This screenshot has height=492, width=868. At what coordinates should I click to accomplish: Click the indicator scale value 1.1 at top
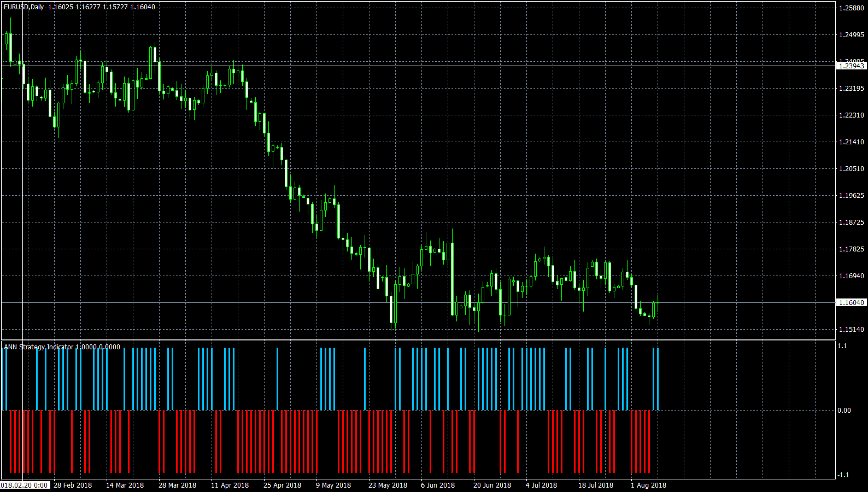pos(842,346)
